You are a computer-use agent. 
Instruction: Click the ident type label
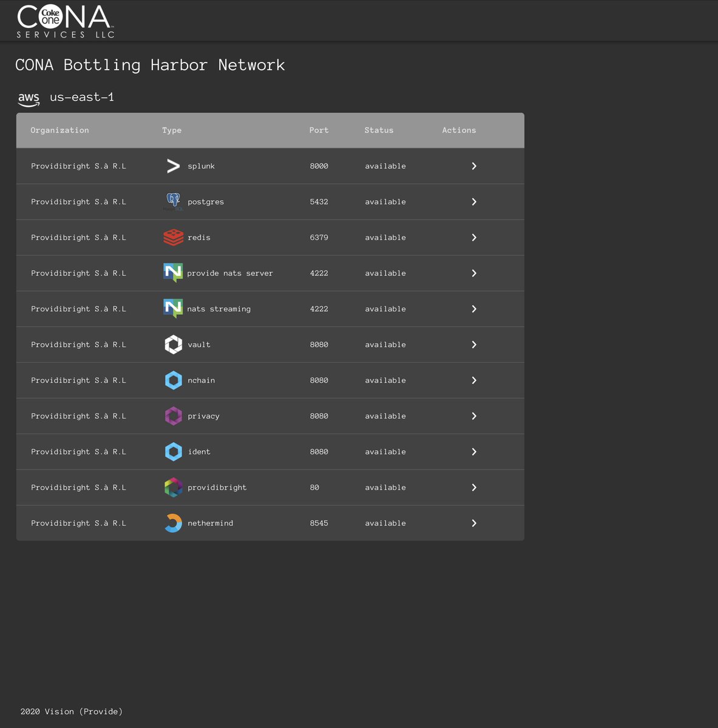[199, 452]
